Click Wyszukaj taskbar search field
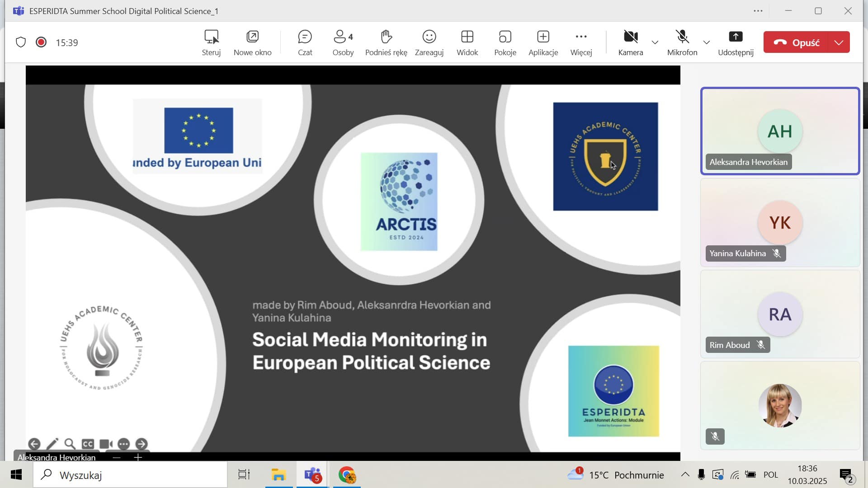The width and height of the screenshot is (868, 488). (x=130, y=475)
